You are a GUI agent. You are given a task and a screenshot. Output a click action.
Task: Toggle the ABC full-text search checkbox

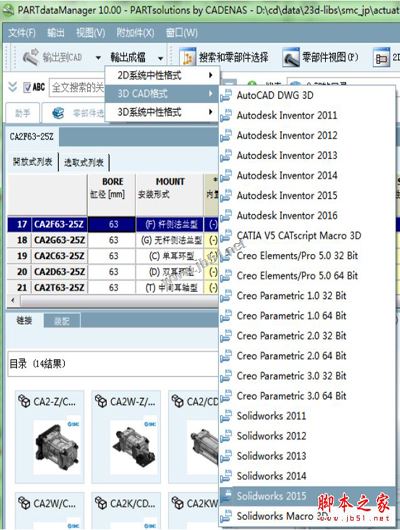[27, 88]
